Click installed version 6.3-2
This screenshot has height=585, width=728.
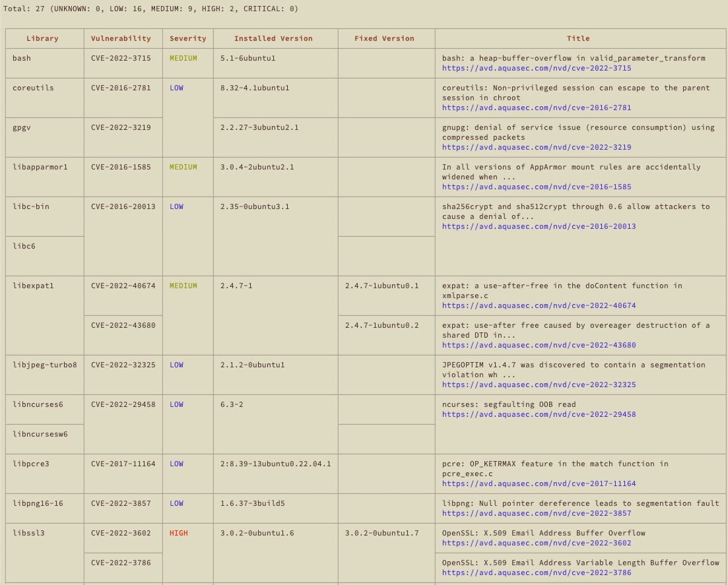(232, 404)
